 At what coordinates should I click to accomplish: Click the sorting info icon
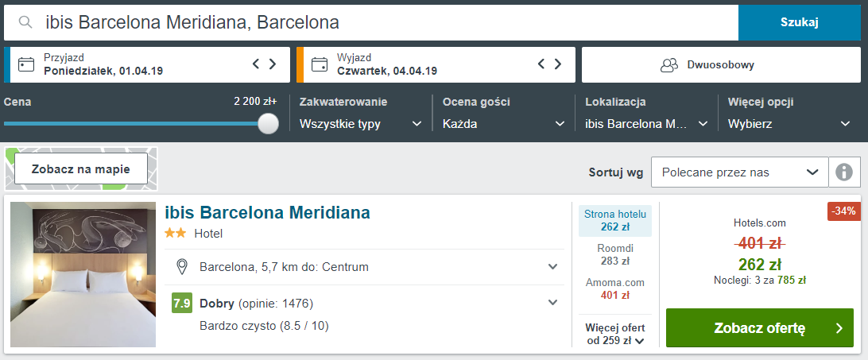click(844, 172)
